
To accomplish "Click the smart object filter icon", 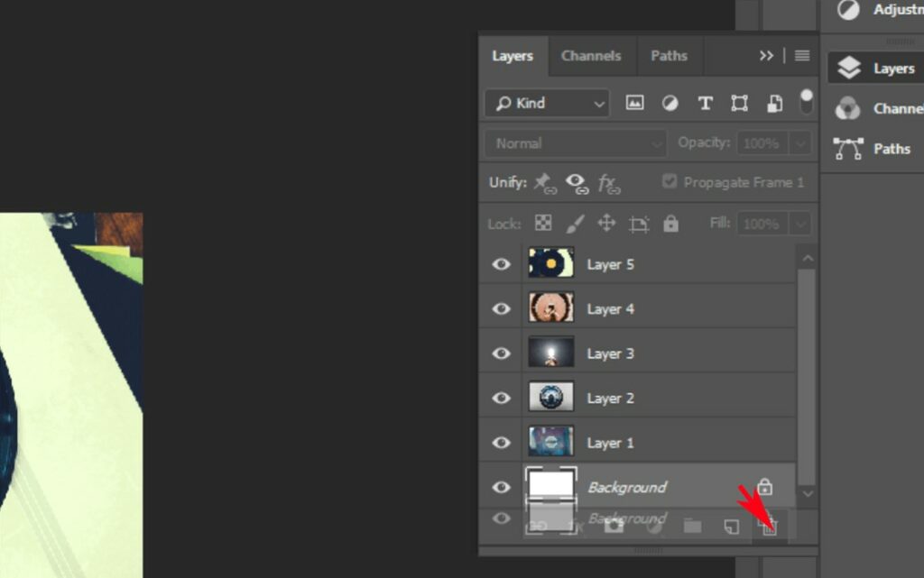I will pos(774,104).
